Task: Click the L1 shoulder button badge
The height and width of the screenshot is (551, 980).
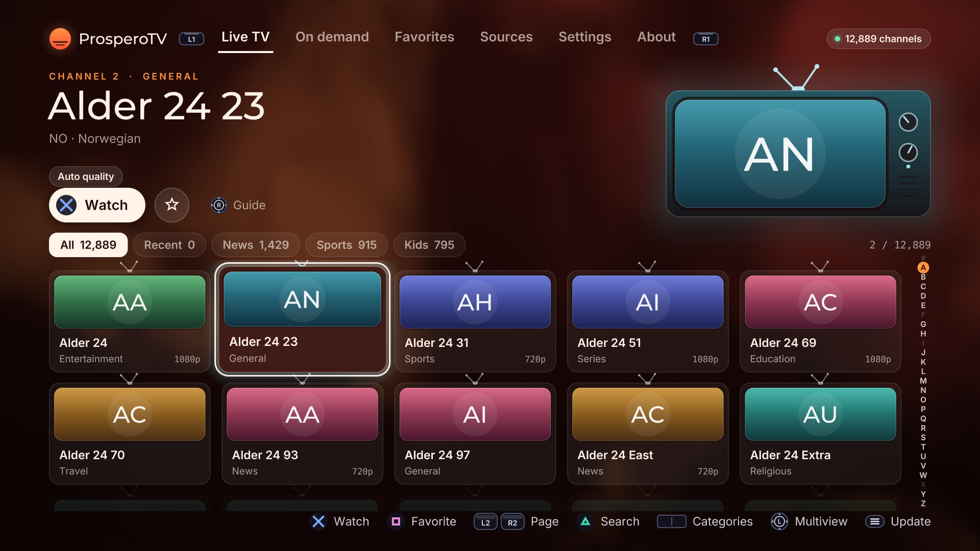Action: (x=191, y=39)
